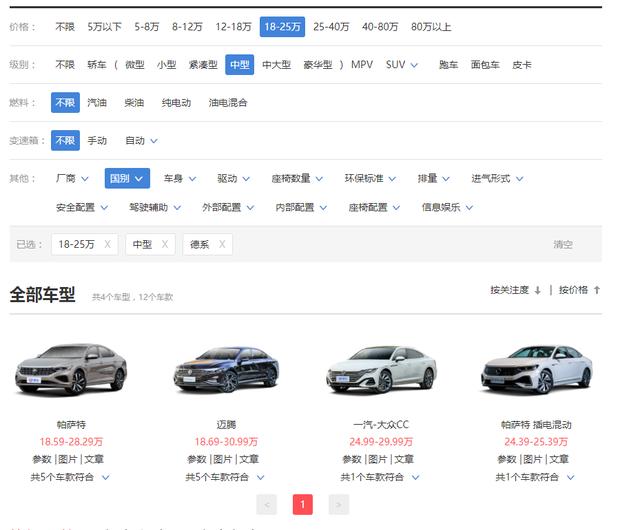640x530 pixels.
Task: Remove the 德系 selected filter tag
Action: (x=222, y=244)
